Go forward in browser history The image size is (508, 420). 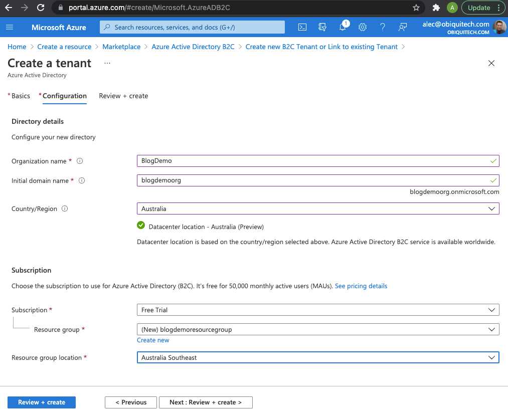click(25, 8)
